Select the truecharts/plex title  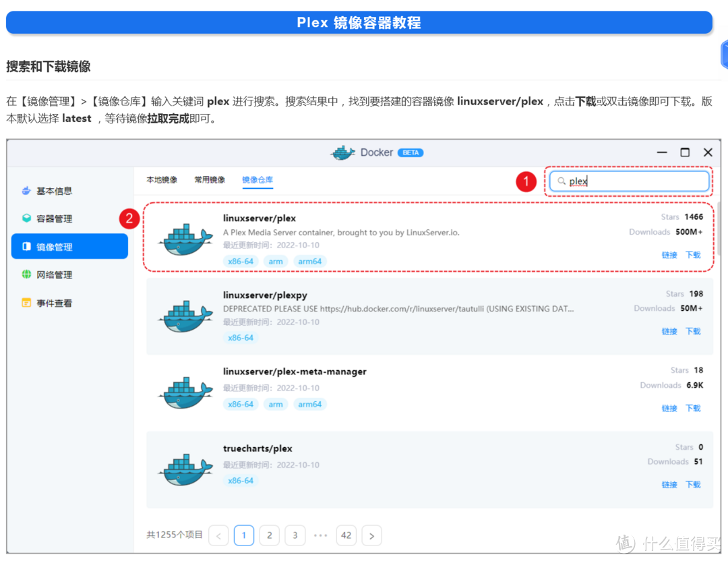point(257,448)
